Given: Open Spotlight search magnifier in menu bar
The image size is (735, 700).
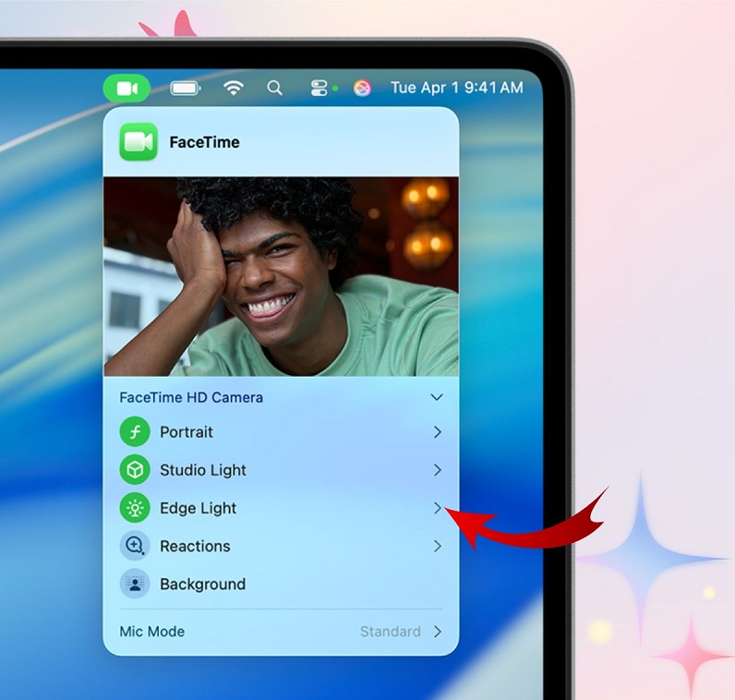Looking at the screenshot, I should (274, 88).
